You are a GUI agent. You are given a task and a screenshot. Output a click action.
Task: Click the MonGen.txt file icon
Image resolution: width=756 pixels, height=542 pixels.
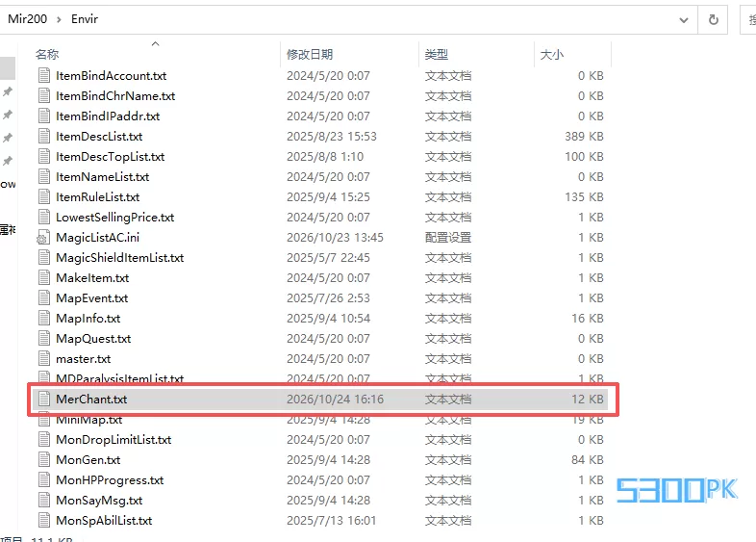(x=44, y=460)
